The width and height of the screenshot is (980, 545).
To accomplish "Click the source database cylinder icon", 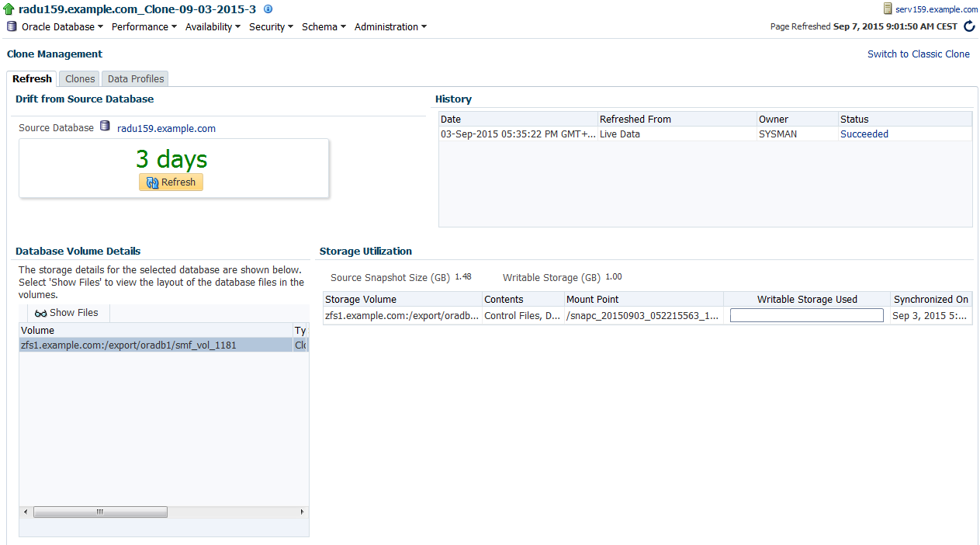I will coord(105,127).
